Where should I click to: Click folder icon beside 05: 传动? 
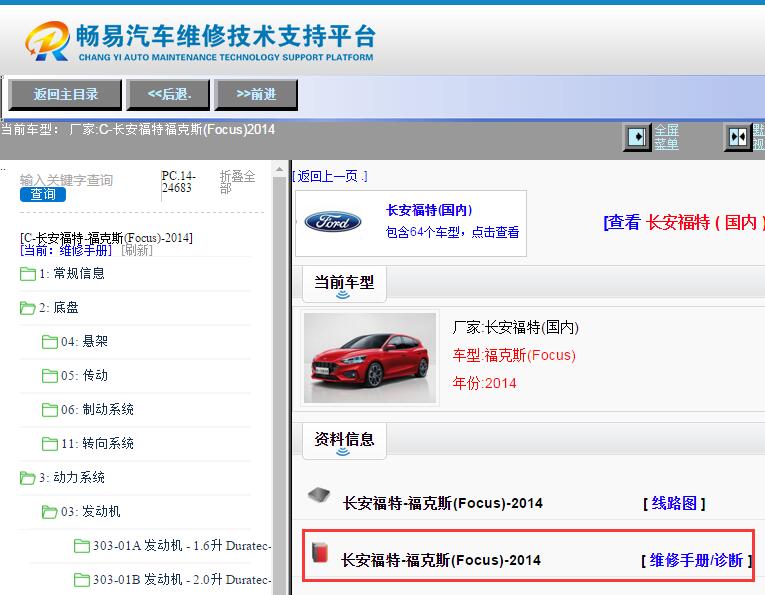(x=50, y=376)
